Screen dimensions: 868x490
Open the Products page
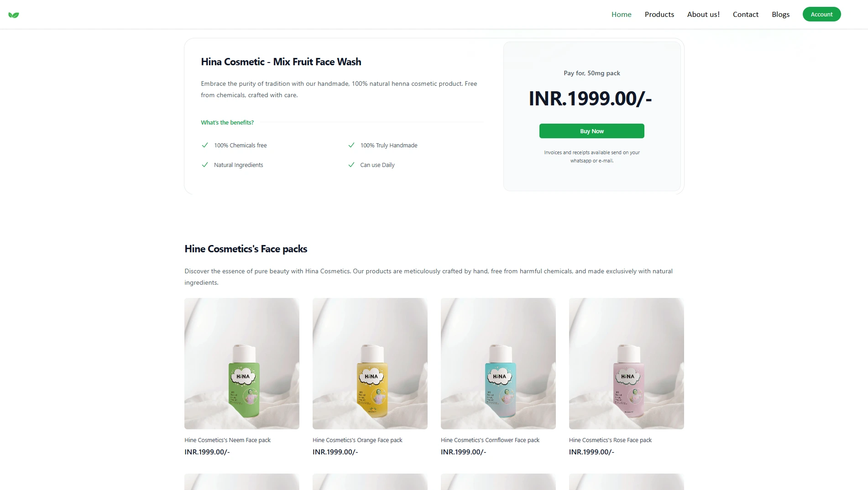tap(659, 14)
